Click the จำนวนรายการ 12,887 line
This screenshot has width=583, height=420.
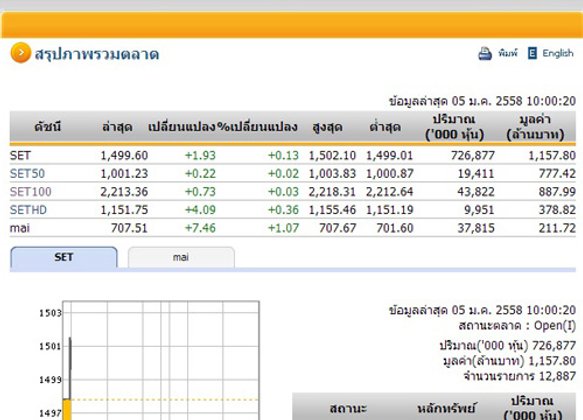pyautogui.click(x=520, y=376)
